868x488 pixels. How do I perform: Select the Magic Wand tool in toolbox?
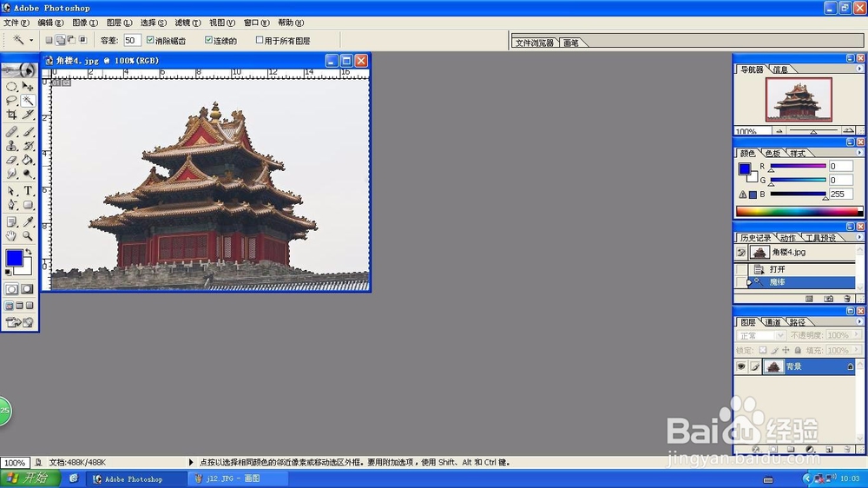pos(28,101)
